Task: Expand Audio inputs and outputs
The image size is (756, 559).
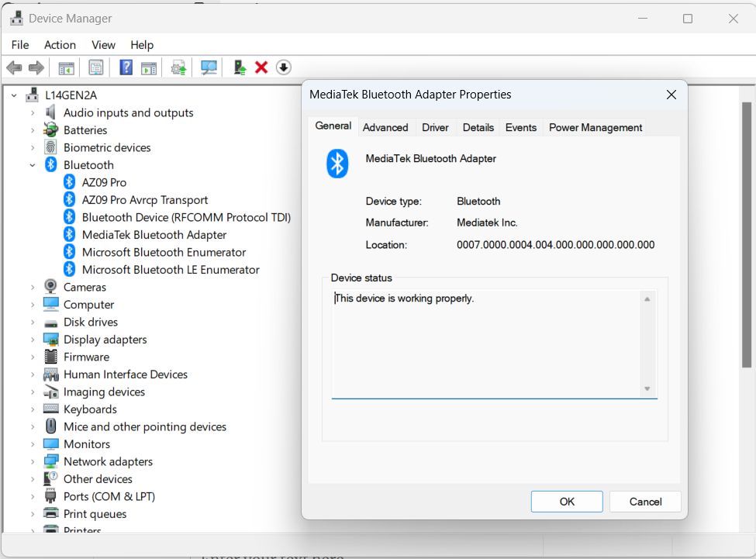Action: point(33,112)
